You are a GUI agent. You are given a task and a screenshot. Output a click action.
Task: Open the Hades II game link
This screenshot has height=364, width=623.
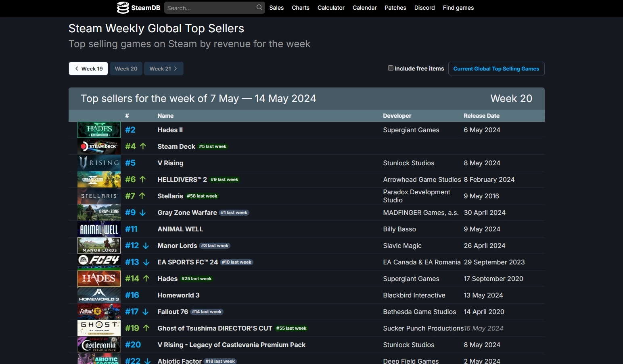point(170,130)
